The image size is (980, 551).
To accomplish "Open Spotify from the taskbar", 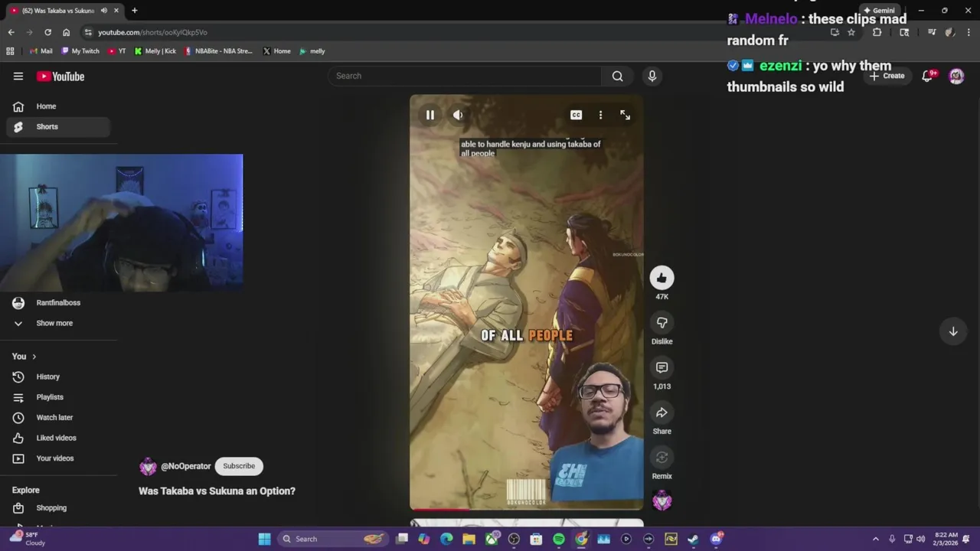I will point(559,539).
